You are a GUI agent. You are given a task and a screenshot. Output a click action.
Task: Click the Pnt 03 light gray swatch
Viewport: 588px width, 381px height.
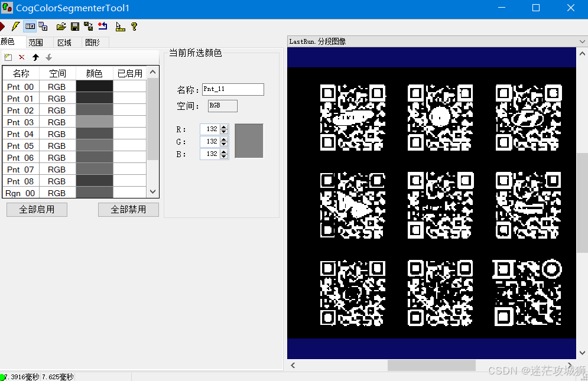pyautogui.click(x=95, y=122)
